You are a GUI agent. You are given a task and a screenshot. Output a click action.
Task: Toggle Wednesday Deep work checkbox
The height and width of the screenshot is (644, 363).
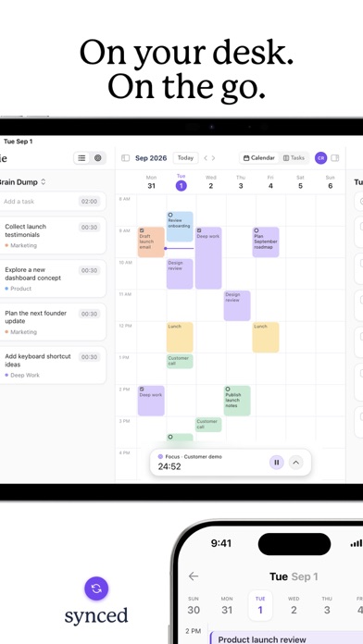coord(199,230)
